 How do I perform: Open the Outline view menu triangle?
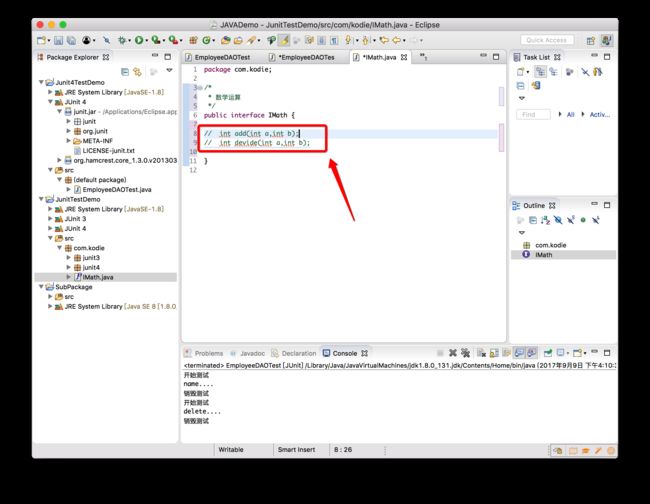(522, 233)
